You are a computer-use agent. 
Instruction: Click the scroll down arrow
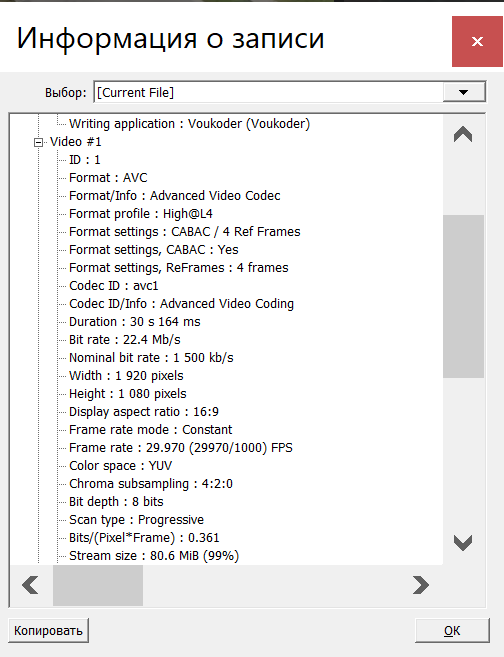pyautogui.click(x=463, y=543)
